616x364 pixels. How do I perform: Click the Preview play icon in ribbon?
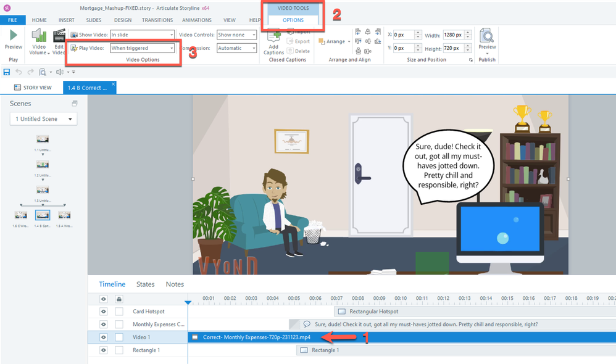point(13,36)
